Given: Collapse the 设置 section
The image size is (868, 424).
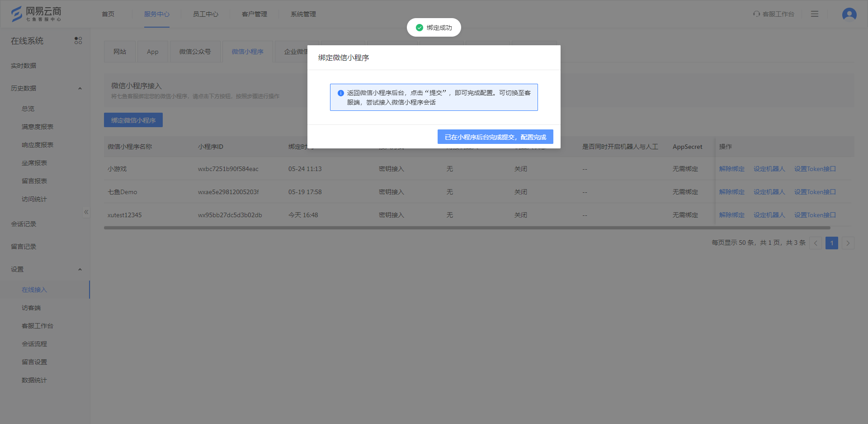Looking at the screenshot, I should (80, 269).
